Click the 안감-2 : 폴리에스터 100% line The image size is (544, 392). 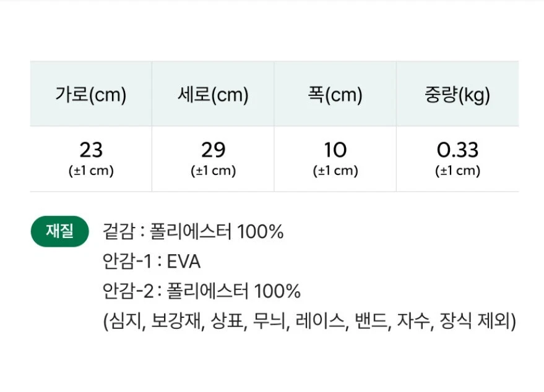pyautogui.click(x=202, y=291)
